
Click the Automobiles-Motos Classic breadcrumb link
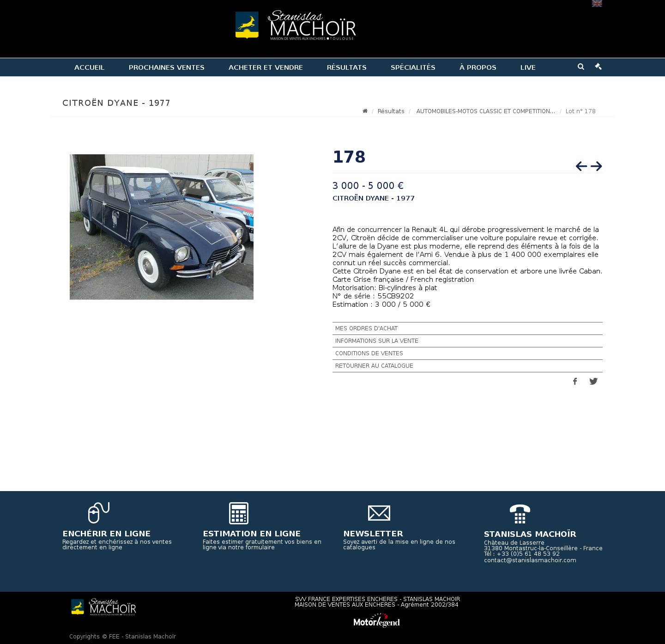tap(486, 111)
